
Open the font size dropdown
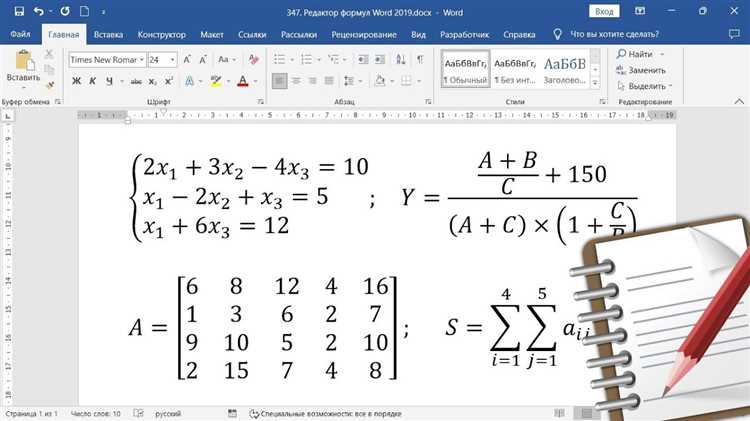[170, 59]
